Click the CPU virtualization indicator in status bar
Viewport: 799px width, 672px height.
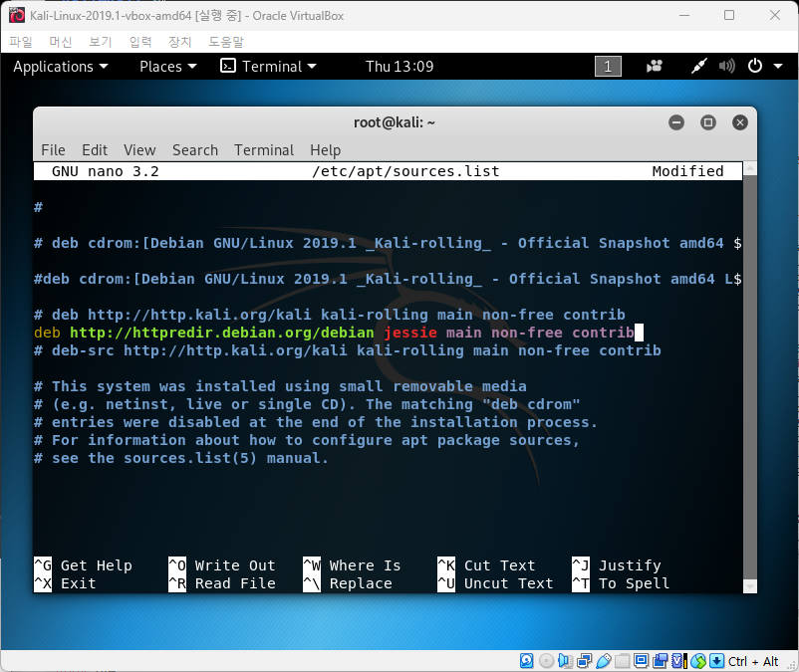tap(678, 661)
